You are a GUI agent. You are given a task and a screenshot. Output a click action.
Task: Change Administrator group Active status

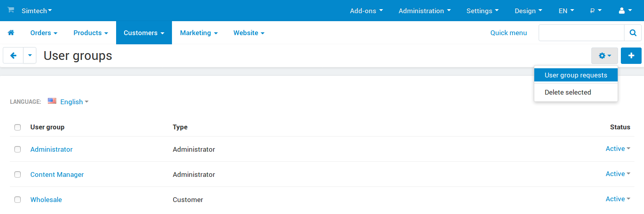pos(618,149)
